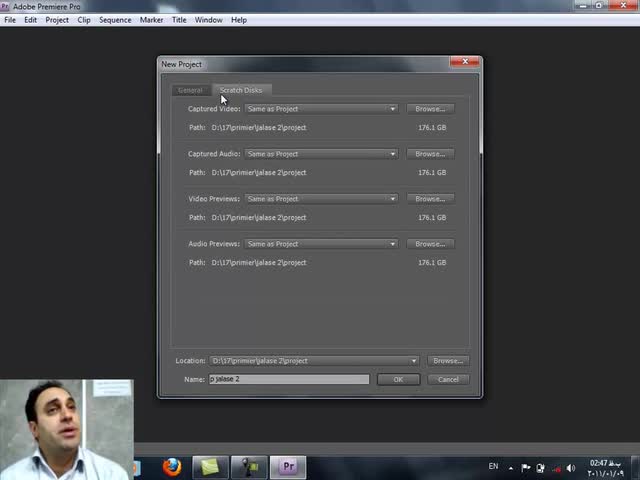The height and width of the screenshot is (480, 640).
Task: Browse for the Captured Video folder
Action: [430, 109]
